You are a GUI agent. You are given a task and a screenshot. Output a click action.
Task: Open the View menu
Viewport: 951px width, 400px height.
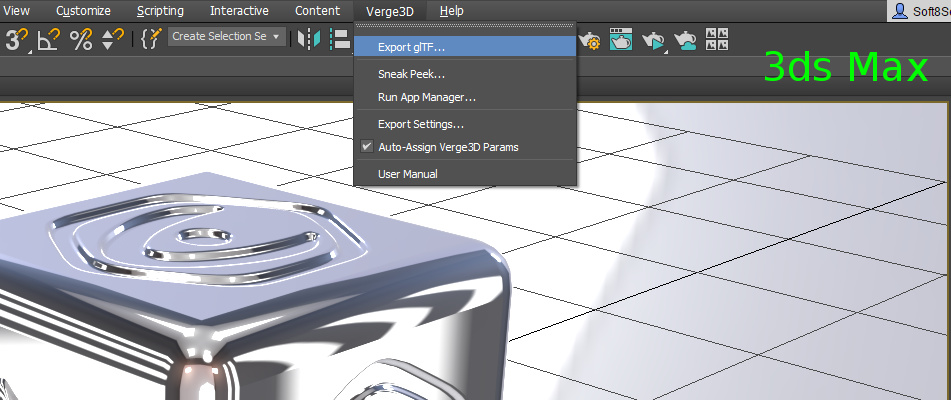(x=16, y=10)
